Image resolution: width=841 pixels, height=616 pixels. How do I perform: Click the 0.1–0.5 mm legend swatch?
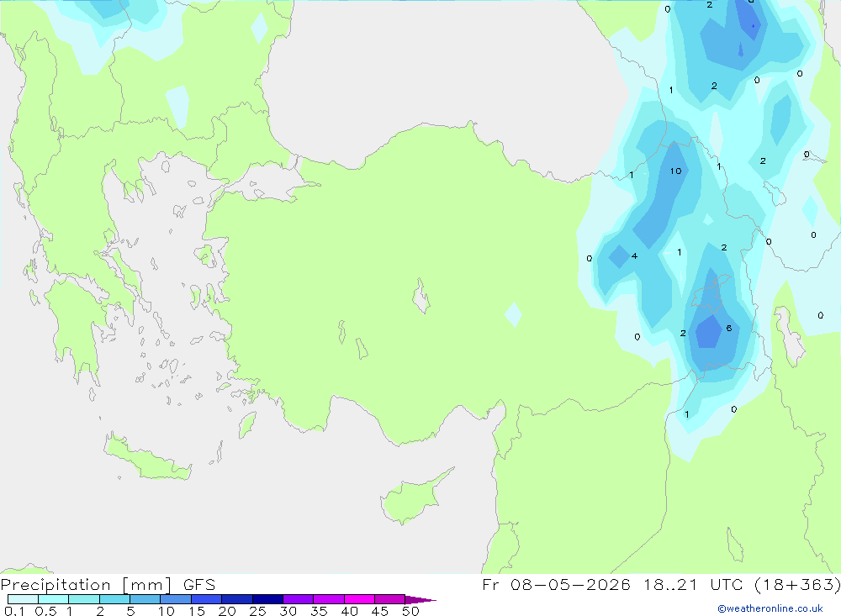tap(23, 599)
